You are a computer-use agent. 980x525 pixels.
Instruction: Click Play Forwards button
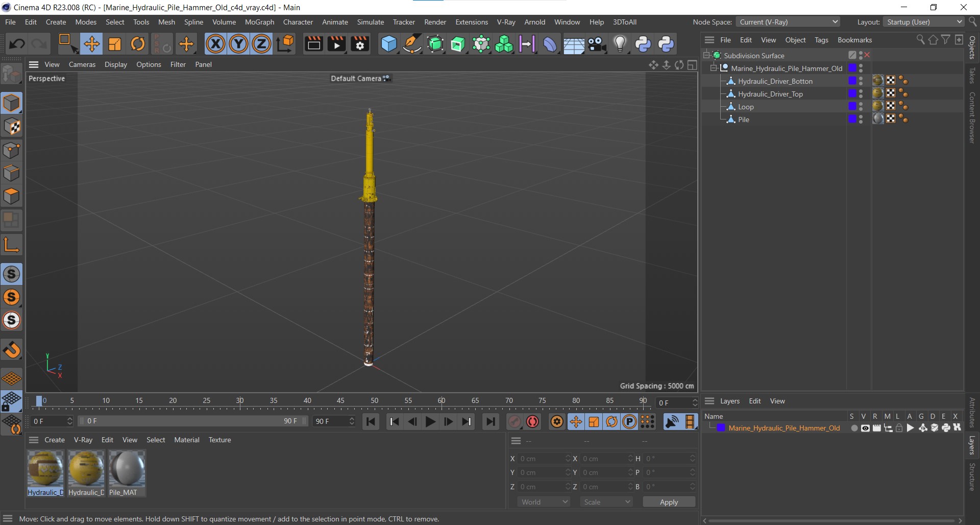pos(430,422)
